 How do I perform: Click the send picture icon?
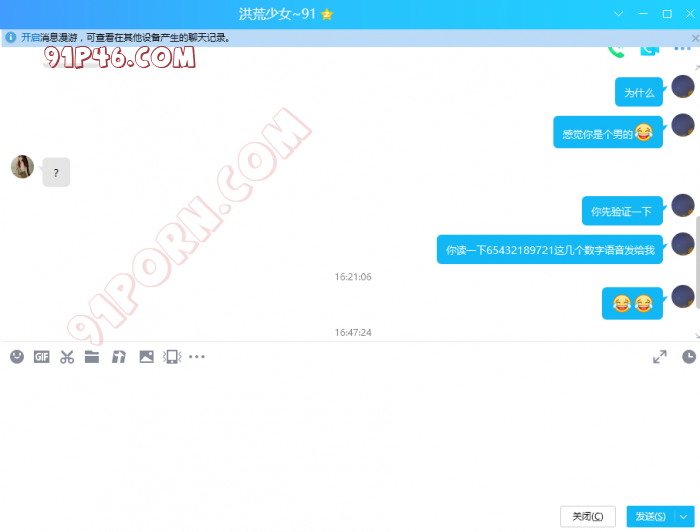pos(146,357)
